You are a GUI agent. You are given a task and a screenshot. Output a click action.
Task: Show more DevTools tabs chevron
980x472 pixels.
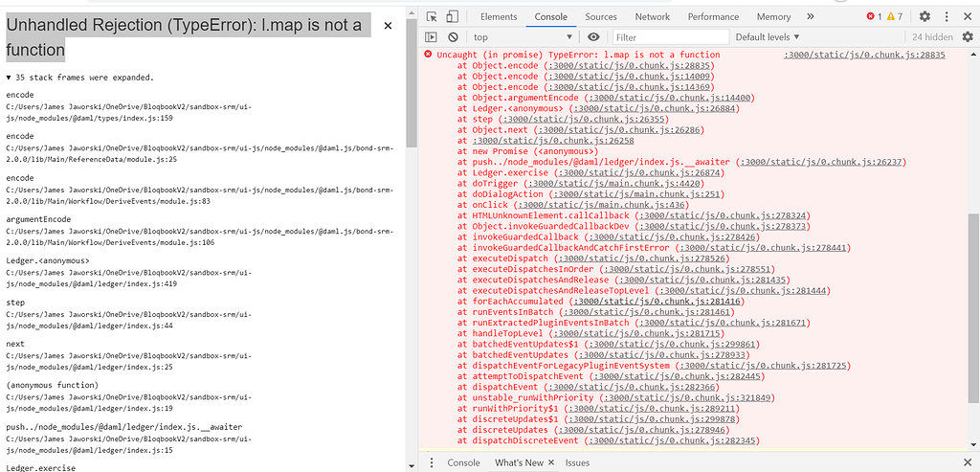[811, 17]
